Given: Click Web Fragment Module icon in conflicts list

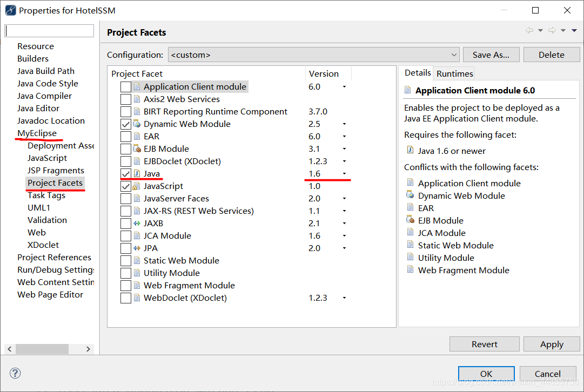Looking at the screenshot, I should click(410, 269).
